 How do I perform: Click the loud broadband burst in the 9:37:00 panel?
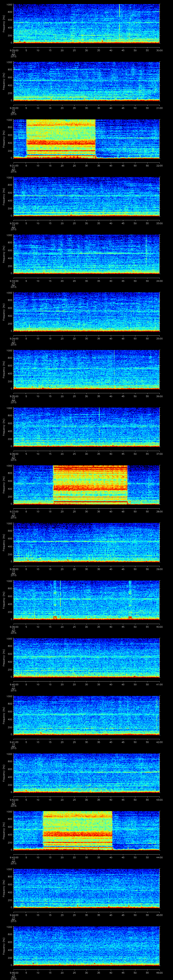click(91, 485)
